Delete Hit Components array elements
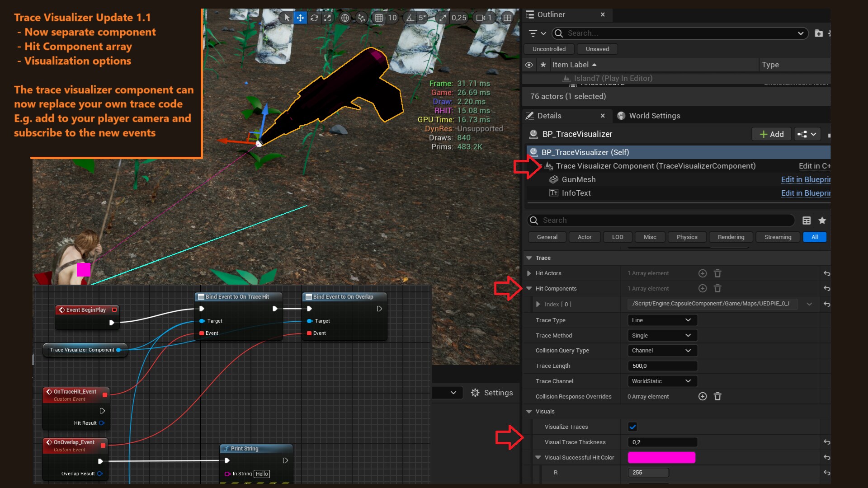The height and width of the screenshot is (488, 868). (x=717, y=288)
